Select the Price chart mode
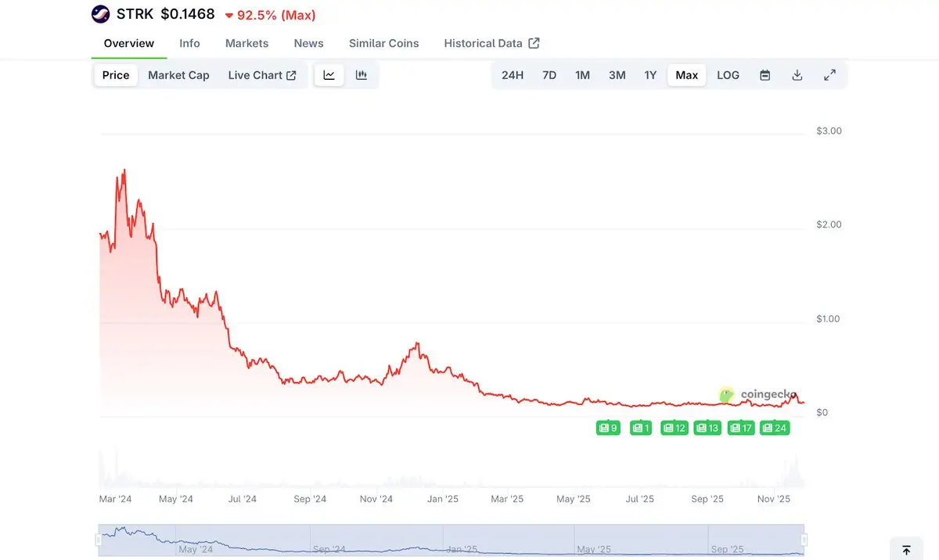This screenshot has height=560, width=939. click(x=116, y=75)
